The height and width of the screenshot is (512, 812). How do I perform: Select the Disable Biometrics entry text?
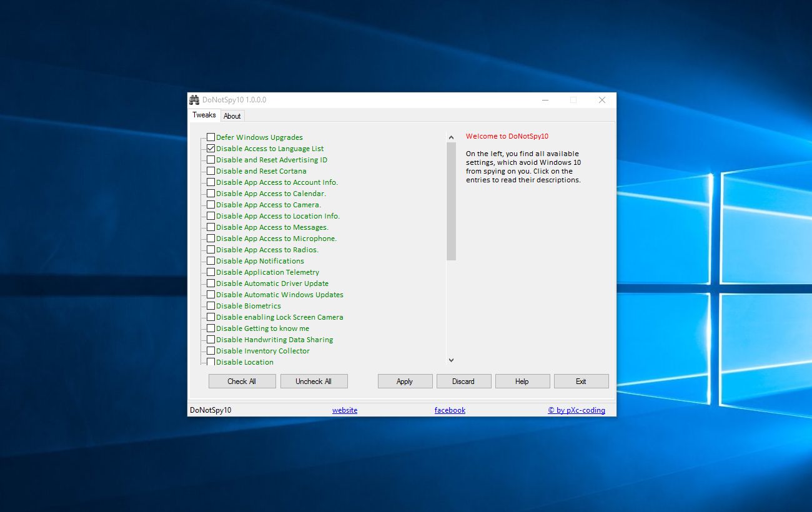248,306
